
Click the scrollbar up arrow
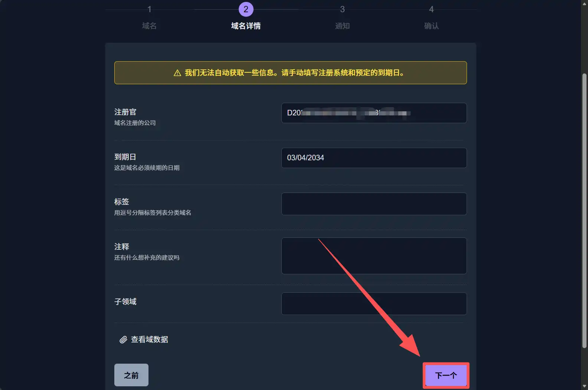(584, 3)
